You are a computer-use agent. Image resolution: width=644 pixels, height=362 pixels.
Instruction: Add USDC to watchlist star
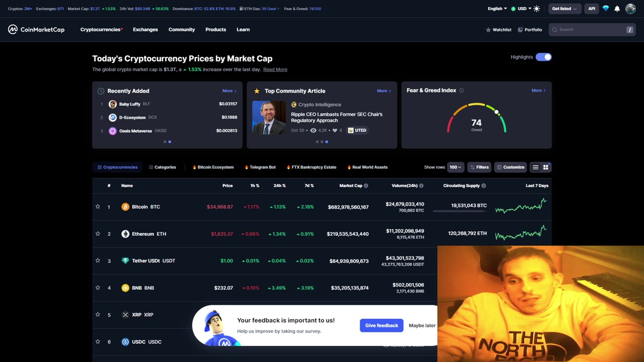[98, 341]
